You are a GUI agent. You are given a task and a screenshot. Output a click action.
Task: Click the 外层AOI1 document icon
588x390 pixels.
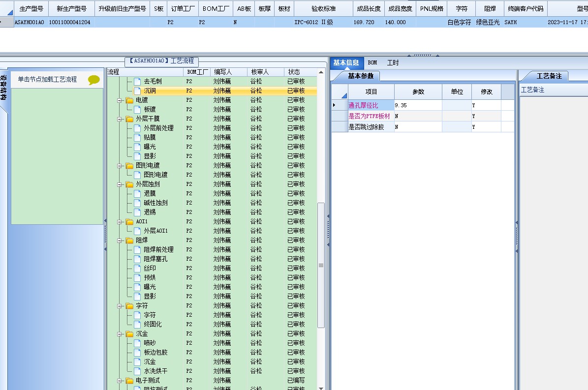click(138, 231)
